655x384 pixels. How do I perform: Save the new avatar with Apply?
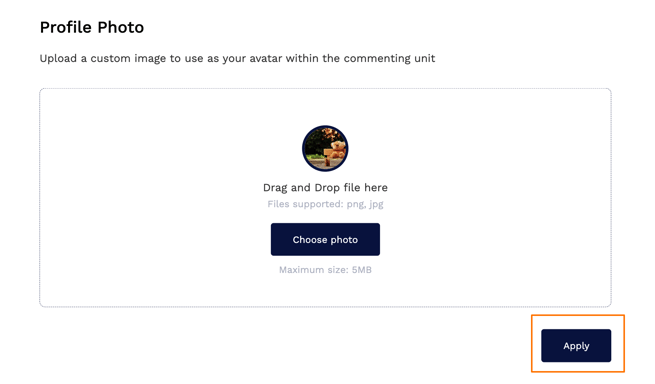click(576, 346)
